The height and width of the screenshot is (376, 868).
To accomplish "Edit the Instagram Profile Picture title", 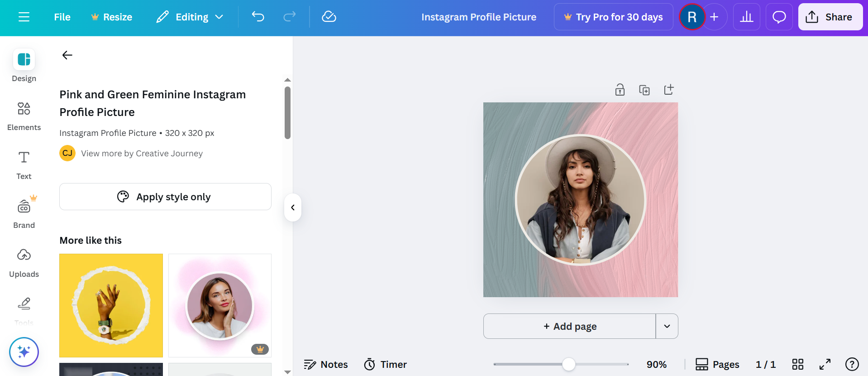I will click(x=479, y=17).
